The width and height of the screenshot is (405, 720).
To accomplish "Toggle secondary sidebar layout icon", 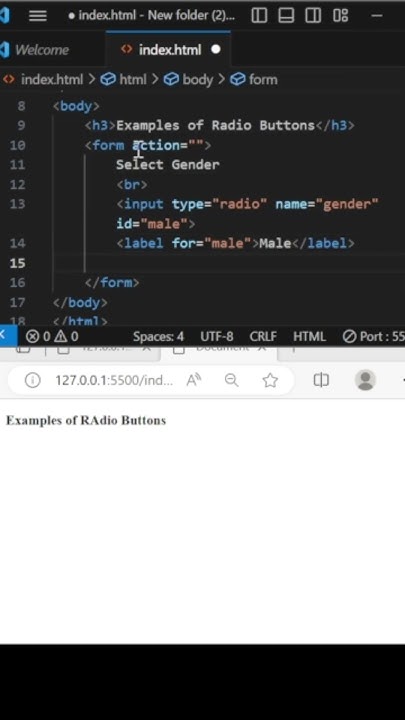I will point(313,16).
